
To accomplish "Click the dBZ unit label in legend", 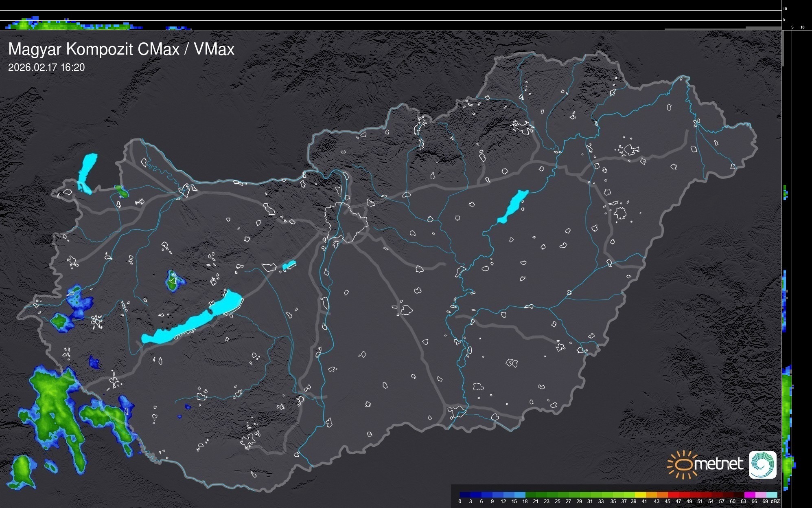I will [x=776, y=501].
